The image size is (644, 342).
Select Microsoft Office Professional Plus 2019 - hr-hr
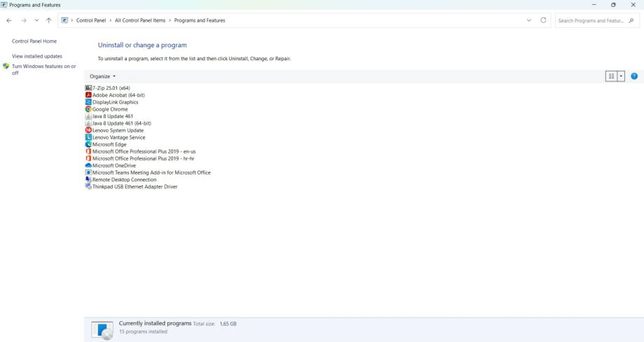coord(144,158)
